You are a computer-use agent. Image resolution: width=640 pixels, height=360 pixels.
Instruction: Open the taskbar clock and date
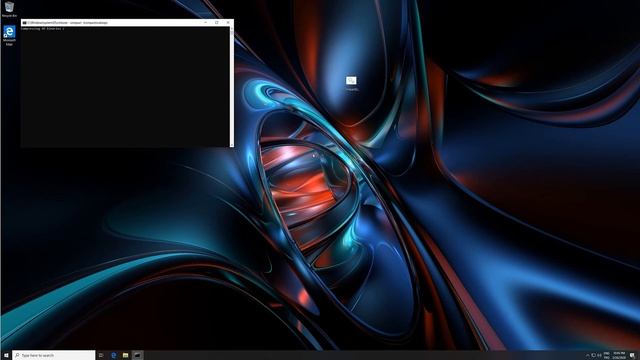pyautogui.click(x=619, y=356)
